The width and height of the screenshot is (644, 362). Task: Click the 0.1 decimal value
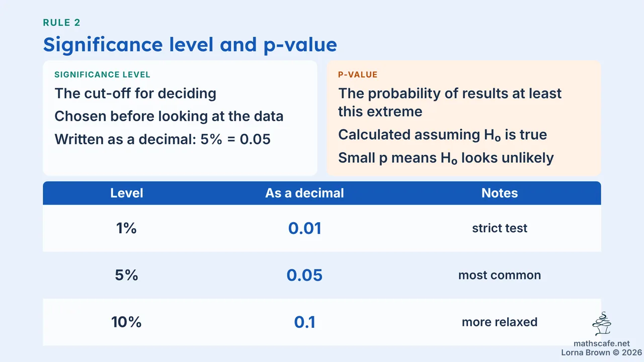click(304, 322)
